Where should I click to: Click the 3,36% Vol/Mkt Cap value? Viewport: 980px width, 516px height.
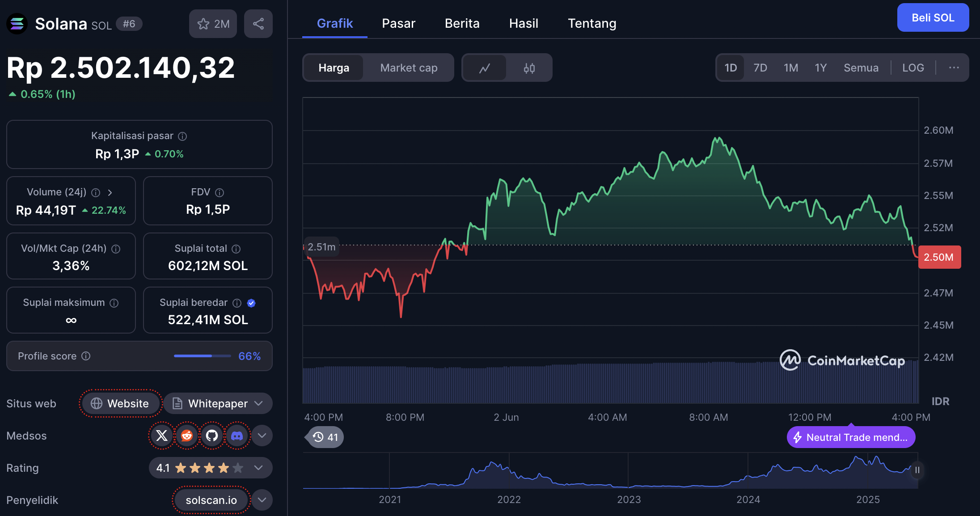coord(71,266)
